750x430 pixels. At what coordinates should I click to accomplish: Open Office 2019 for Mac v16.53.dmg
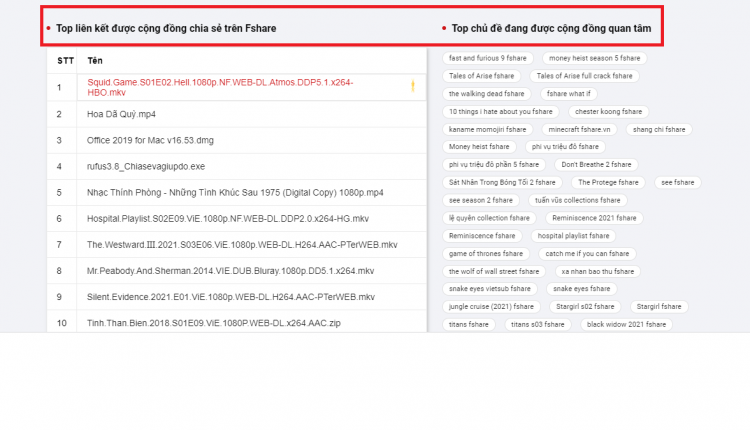pos(150,141)
